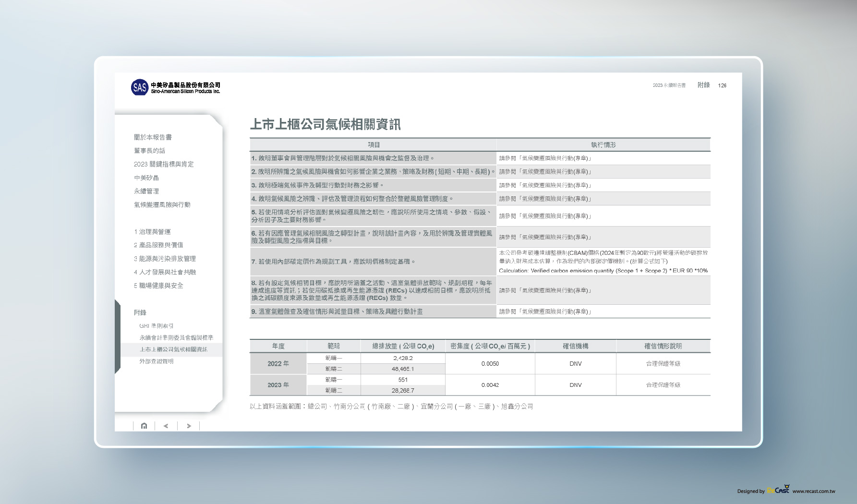This screenshot has height=504, width=857.
Task: Open 2023 關鍵指標與肯定 section
Action: (164, 164)
